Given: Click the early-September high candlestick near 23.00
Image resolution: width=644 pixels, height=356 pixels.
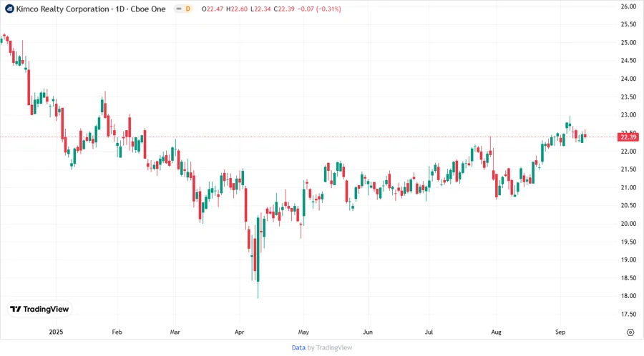Looking at the screenshot, I should [x=570, y=124].
